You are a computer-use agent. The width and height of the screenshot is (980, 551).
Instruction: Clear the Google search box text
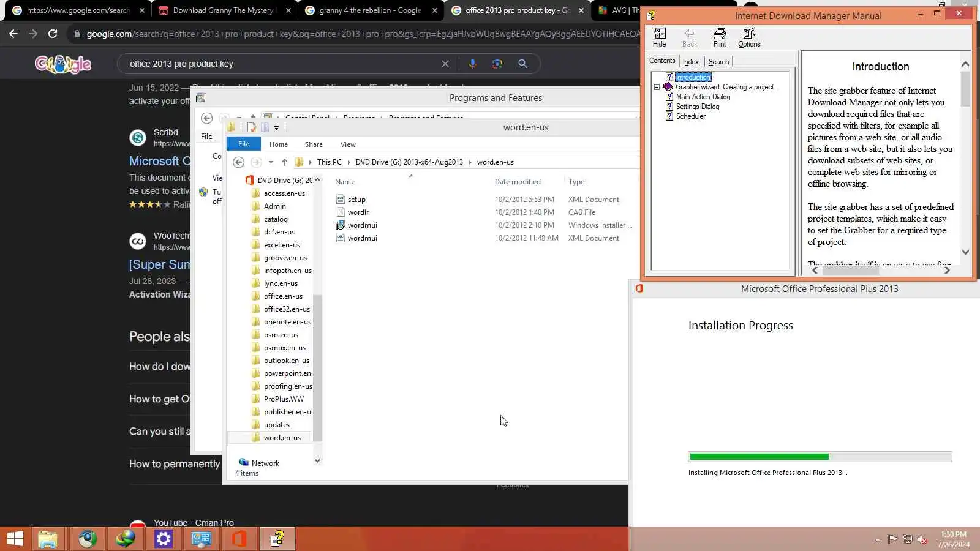[x=445, y=64]
